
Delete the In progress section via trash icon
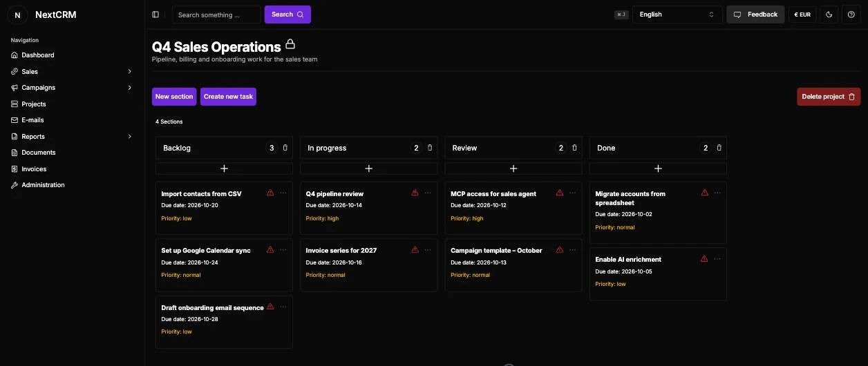click(430, 148)
